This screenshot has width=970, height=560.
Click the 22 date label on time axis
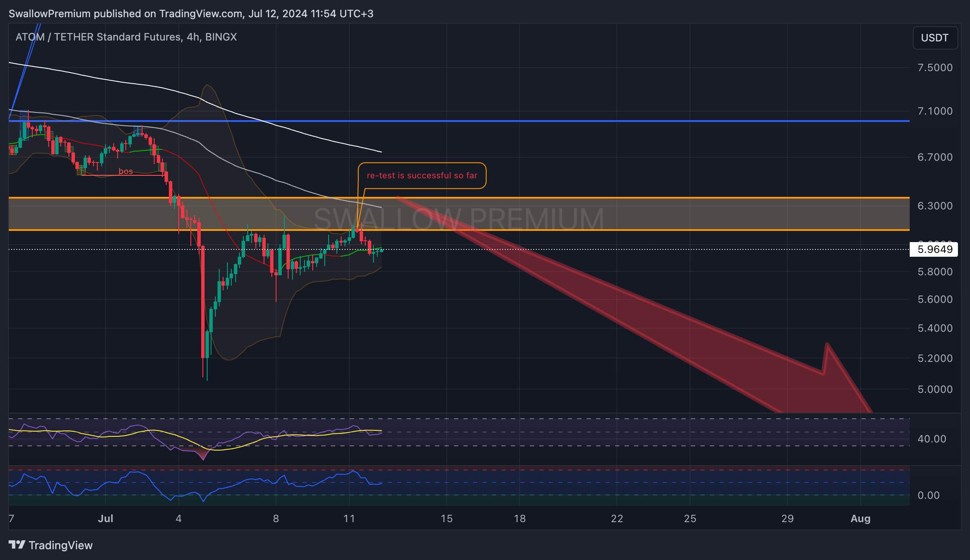[x=617, y=519]
